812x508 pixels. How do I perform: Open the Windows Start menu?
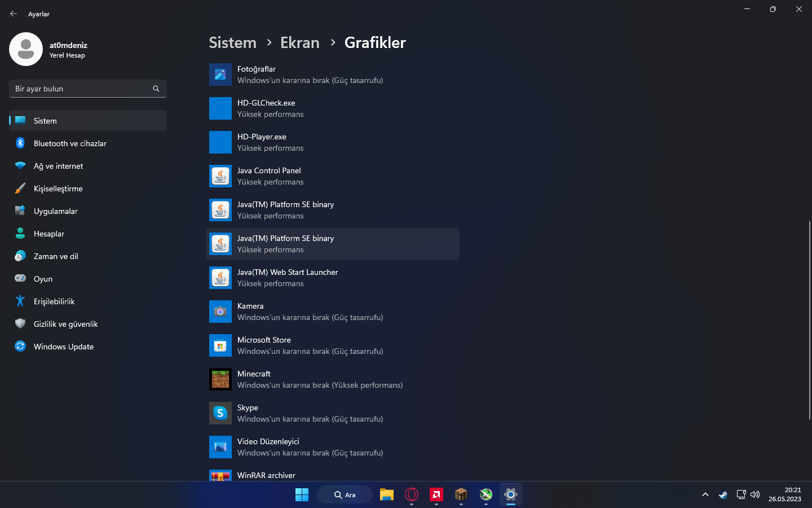point(302,494)
